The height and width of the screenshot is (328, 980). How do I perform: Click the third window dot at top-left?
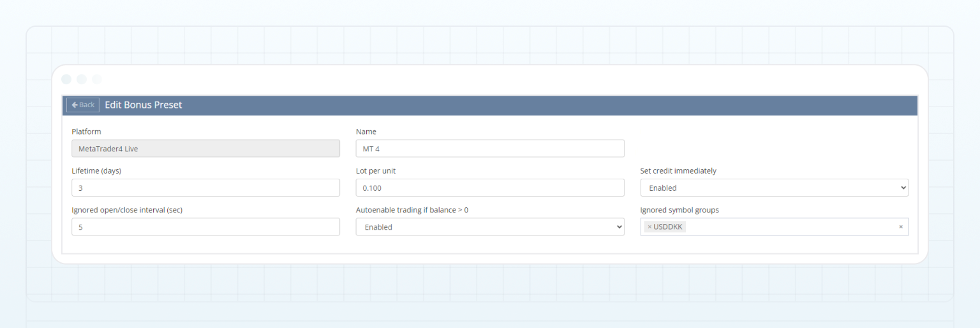(96, 79)
